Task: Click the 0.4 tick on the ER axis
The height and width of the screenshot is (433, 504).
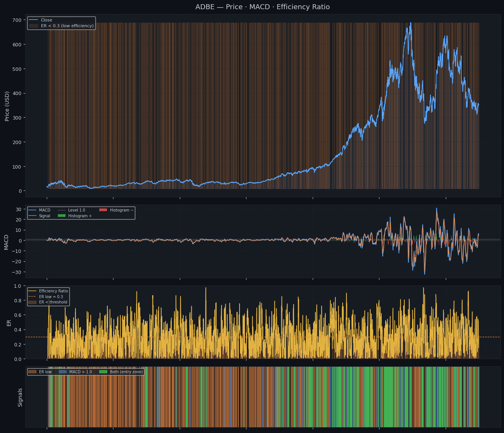Action: coord(18,330)
